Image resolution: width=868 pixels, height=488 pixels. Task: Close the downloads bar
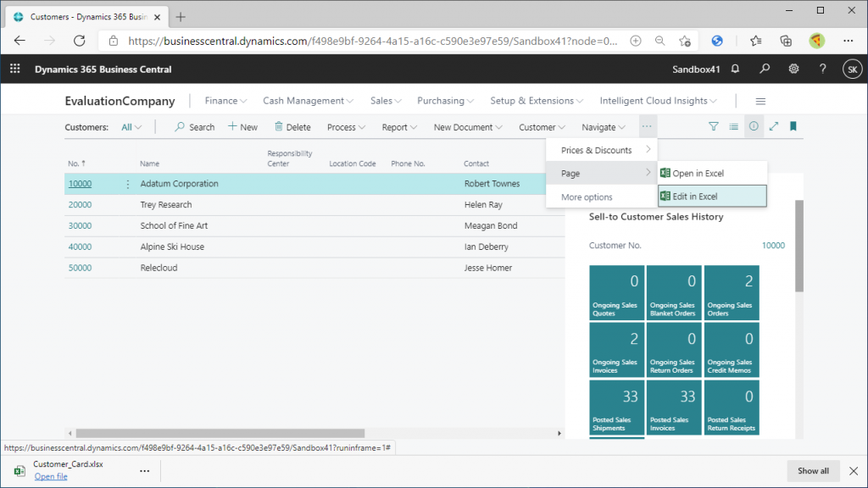[x=854, y=471]
